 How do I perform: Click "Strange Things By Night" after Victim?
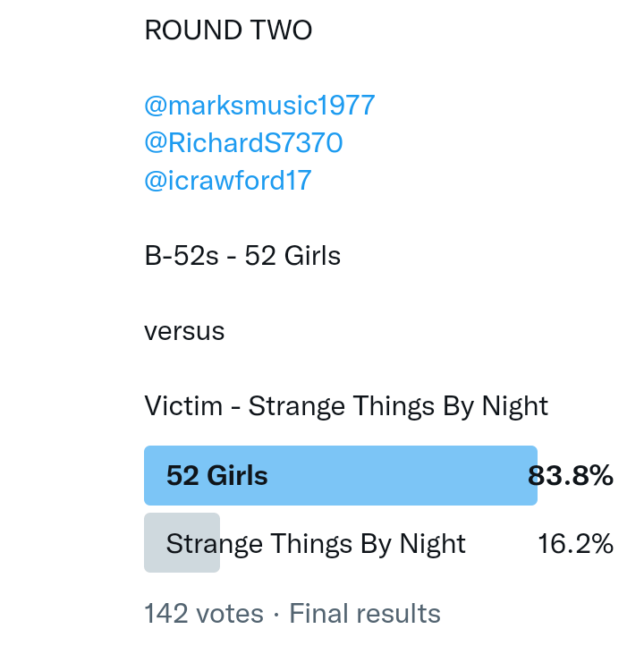(398, 406)
